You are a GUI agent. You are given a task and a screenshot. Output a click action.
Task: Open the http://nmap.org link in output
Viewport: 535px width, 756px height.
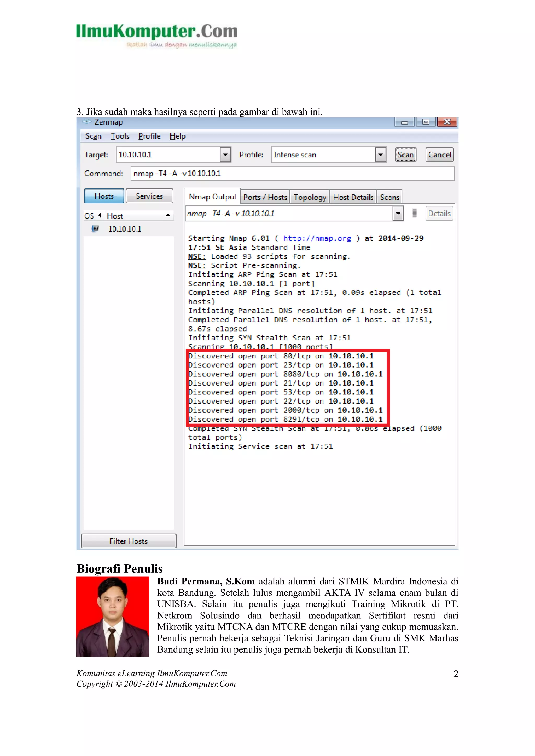click(x=317, y=238)
